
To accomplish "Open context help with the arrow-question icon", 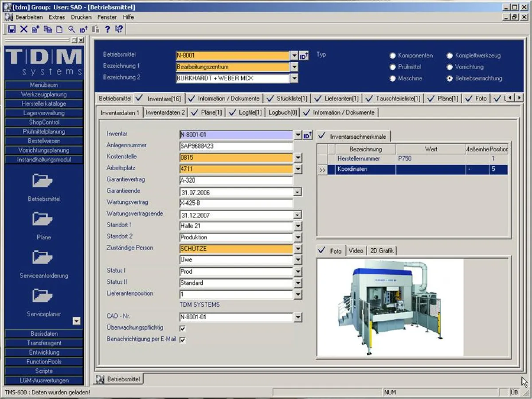I will pyautogui.click(x=119, y=29).
